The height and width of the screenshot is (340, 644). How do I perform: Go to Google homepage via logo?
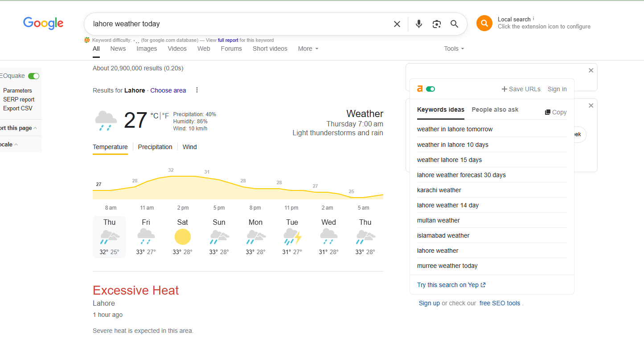pyautogui.click(x=43, y=23)
